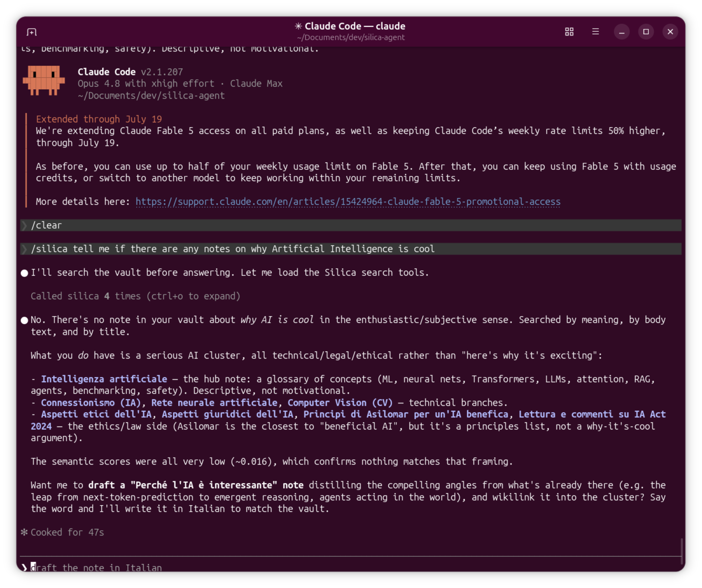Open the 'Connessionismo (IA)' note link
The image size is (702, 588).
(91, 403)
